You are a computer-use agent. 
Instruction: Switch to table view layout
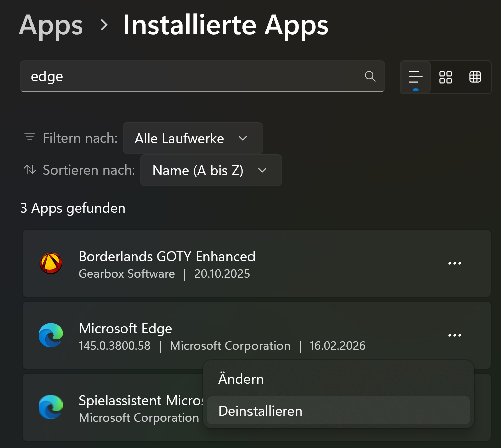click(x=475, y=77)
